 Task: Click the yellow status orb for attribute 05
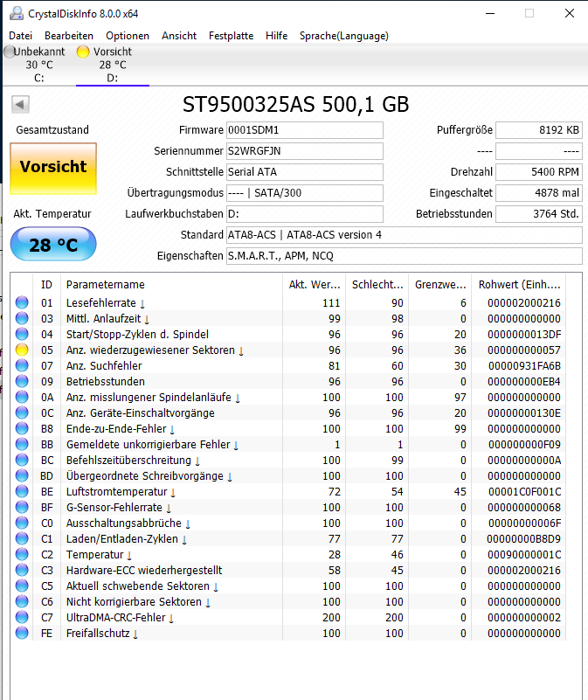pyautogui.click(x=22, y=350)
